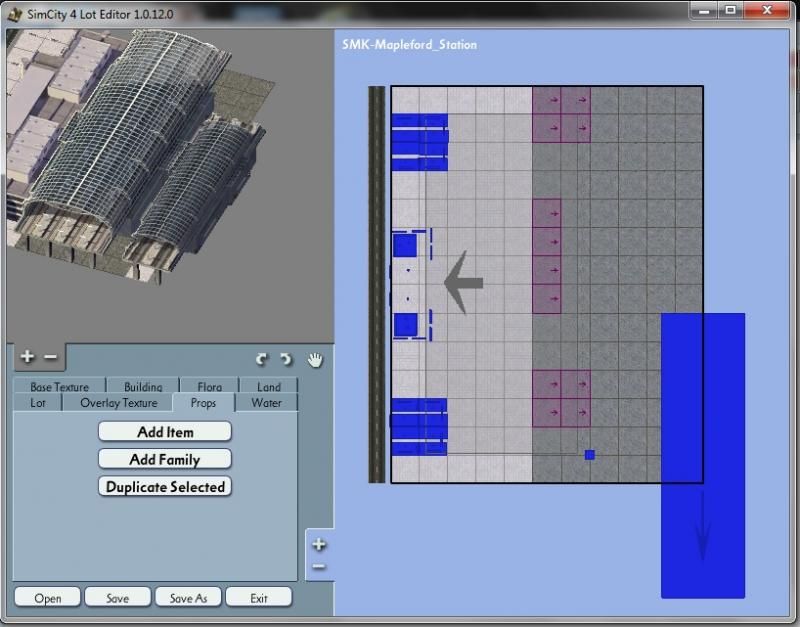Maximize the Lot Editor window

coord(731,11)
